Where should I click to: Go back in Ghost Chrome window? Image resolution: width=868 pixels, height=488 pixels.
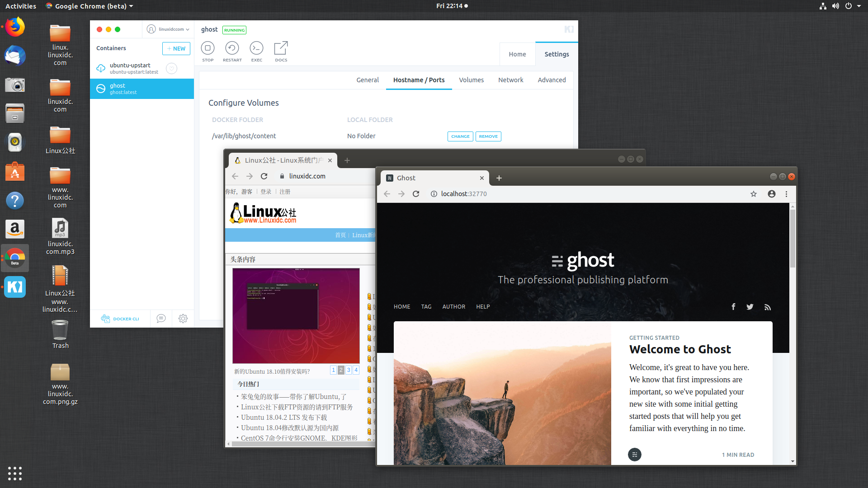(x=387, y=194)
